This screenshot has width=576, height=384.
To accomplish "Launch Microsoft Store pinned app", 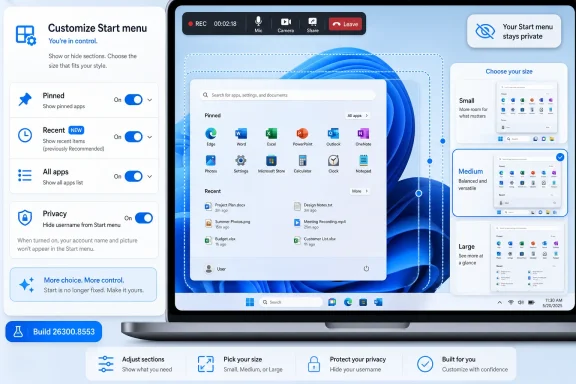I will [x=271, y=164].
